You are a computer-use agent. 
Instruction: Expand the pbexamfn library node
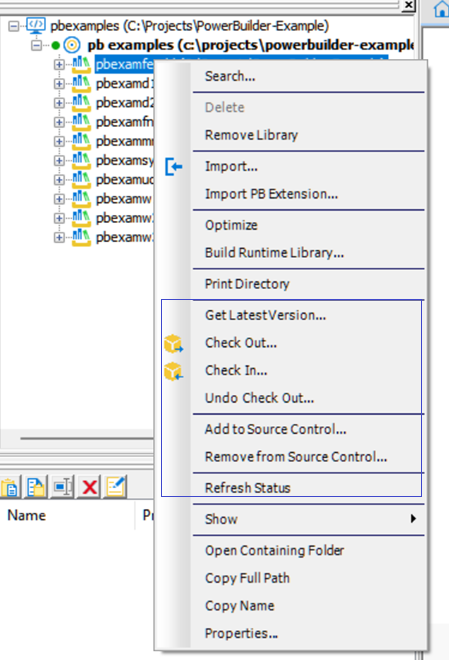[59, 122]
